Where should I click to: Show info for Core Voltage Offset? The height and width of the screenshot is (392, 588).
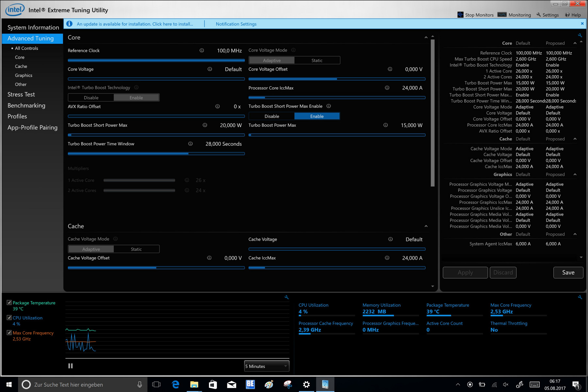[390, 69]
